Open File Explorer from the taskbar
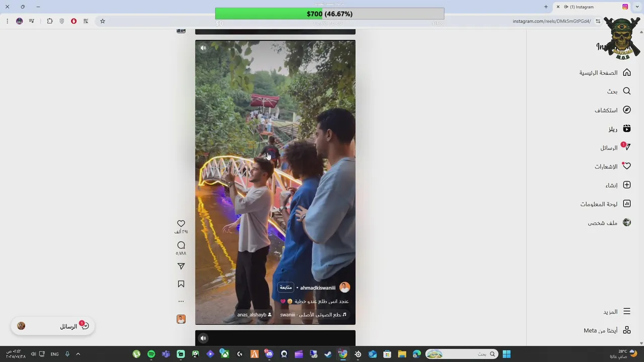Image resolution: width=644 pixels, height=362 pixels. point(402,354)
